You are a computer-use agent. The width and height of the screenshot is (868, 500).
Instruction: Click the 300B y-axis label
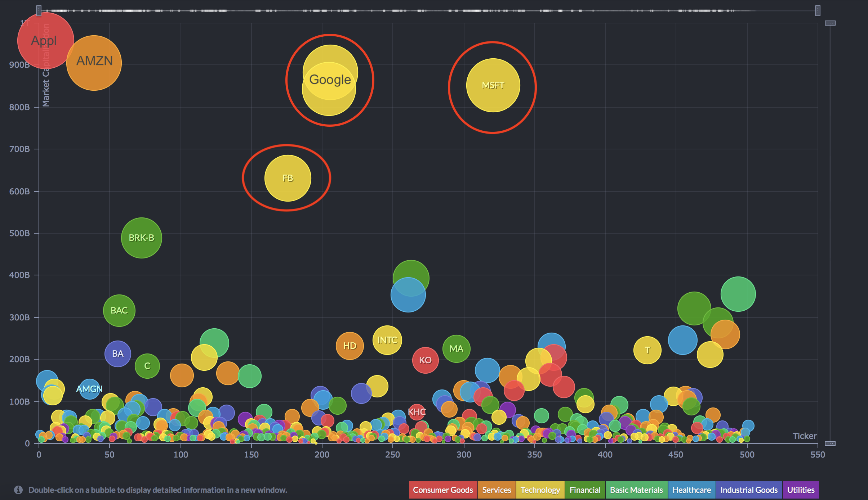[19, 317]
